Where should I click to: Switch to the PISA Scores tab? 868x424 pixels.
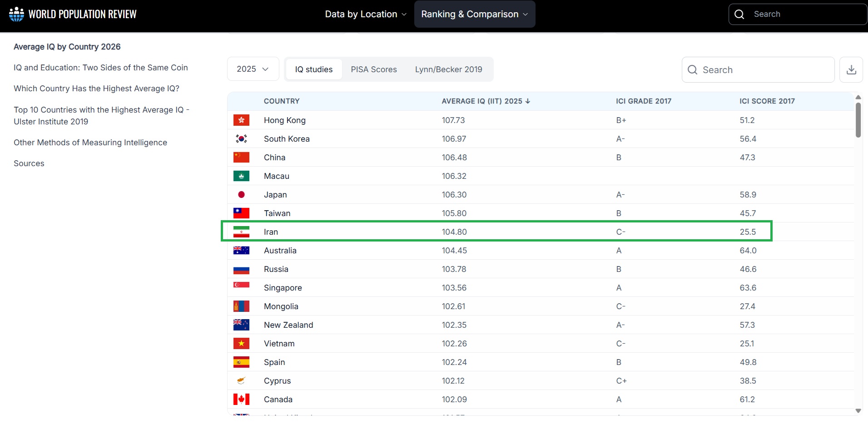pyautogui.click(x=374, y=69)
